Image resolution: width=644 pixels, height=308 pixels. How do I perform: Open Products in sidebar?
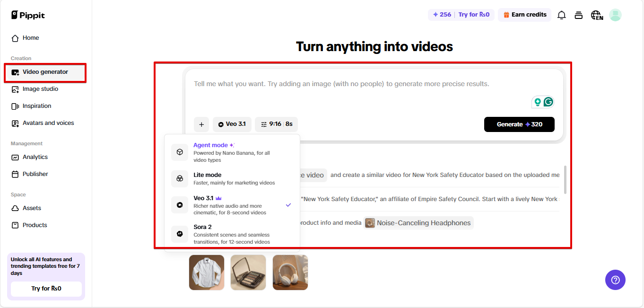point(35,225)
